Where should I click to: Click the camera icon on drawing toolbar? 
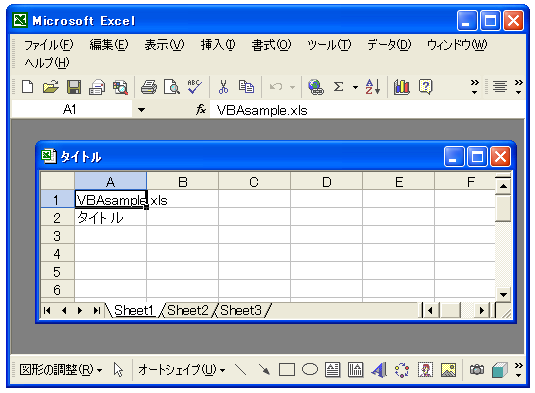(477, 370)
